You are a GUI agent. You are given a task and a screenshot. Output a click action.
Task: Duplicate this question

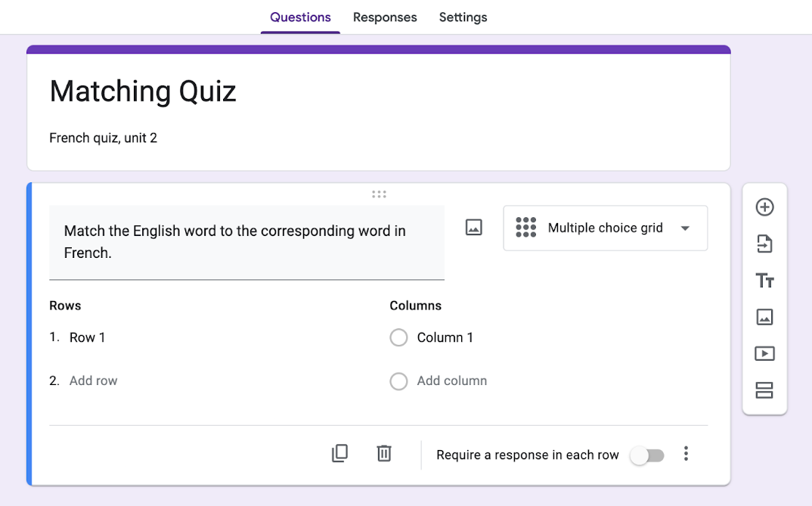pos(340,454)
